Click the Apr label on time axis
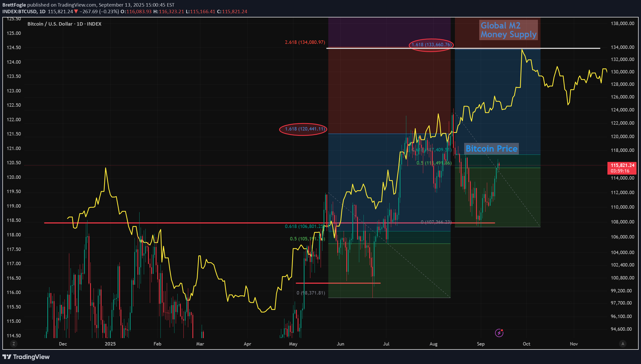641x364 pixels. [247, 344]
